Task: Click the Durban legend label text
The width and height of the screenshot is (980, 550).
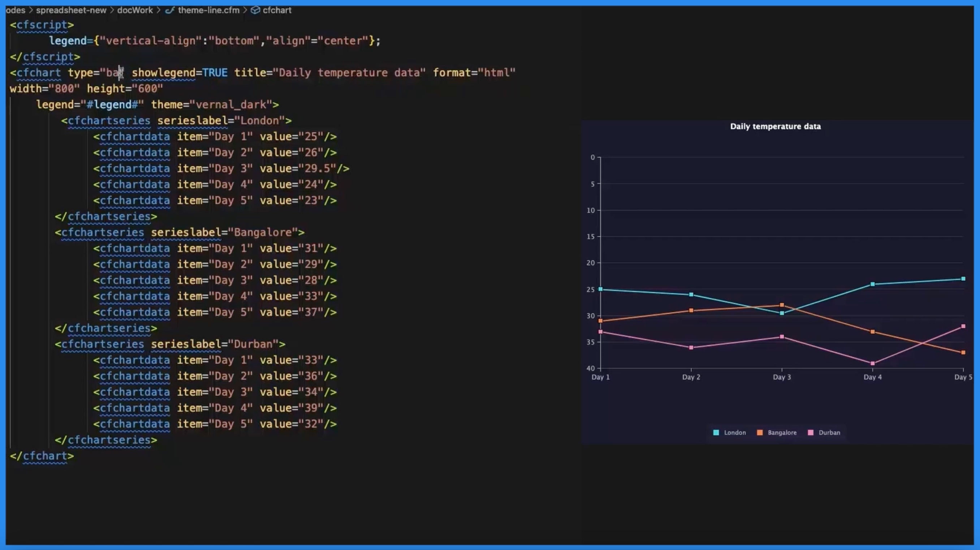Action: [x=829, y=433]
